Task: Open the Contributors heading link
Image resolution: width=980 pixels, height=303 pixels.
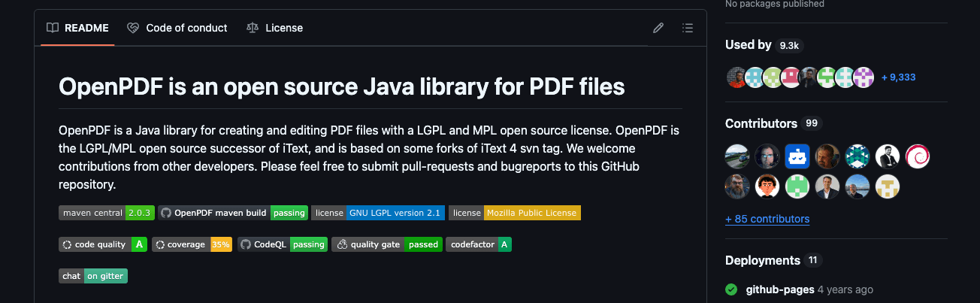Action: click(761, 123)
